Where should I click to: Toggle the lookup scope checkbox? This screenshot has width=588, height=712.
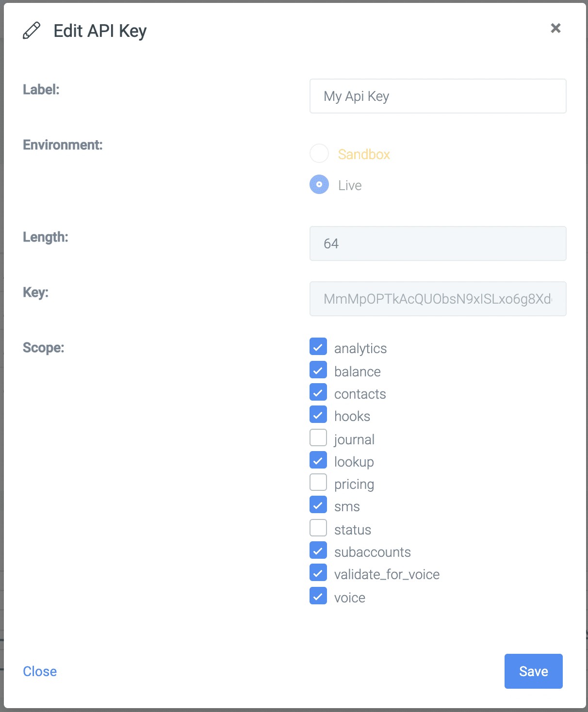(x=318, y=461)
